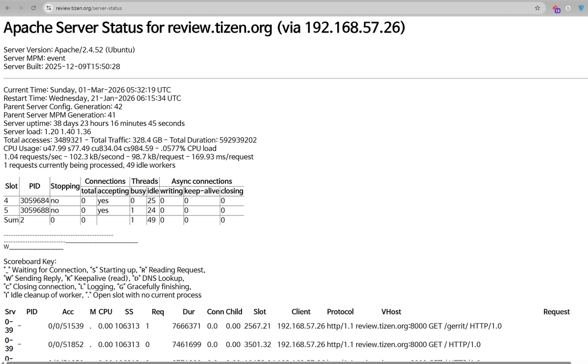Click the Request column header
The width and height of the screenshot is (588, 364).
click(x=557, y=312)
